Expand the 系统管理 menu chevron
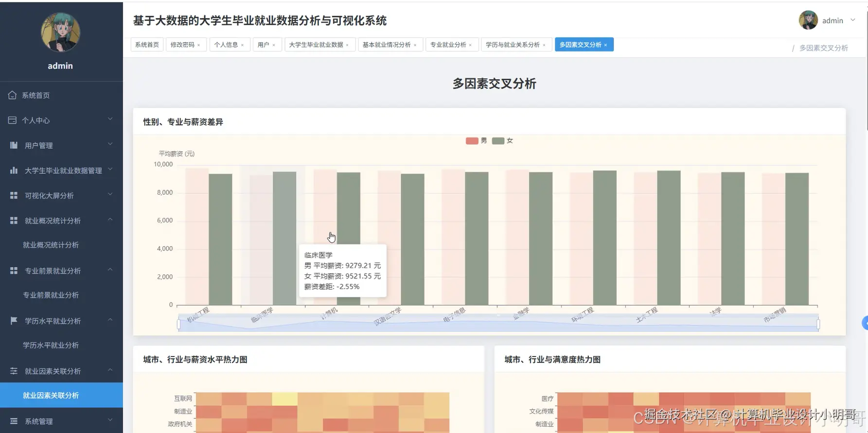The image size is (868, 433). tap(110, 420)
